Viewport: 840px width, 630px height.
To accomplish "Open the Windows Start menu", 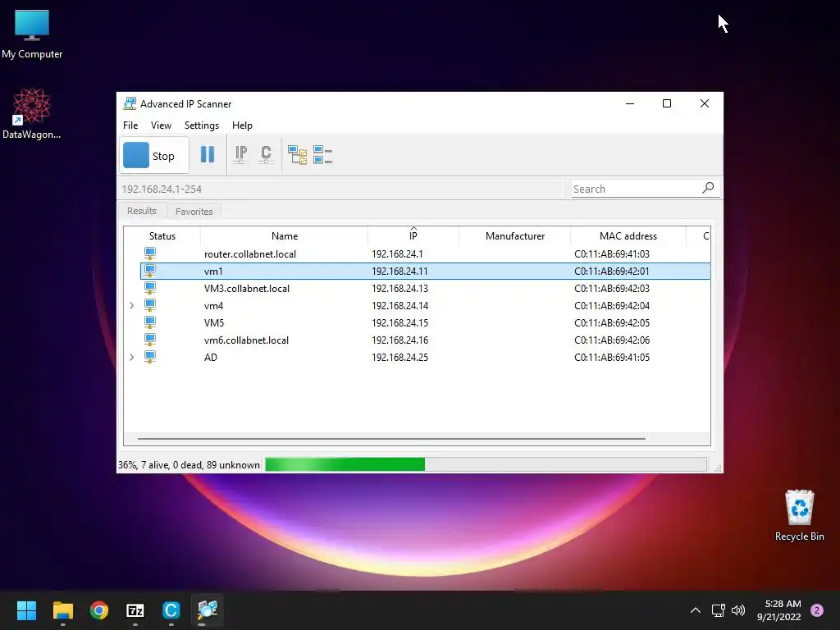I will (26, 610).
